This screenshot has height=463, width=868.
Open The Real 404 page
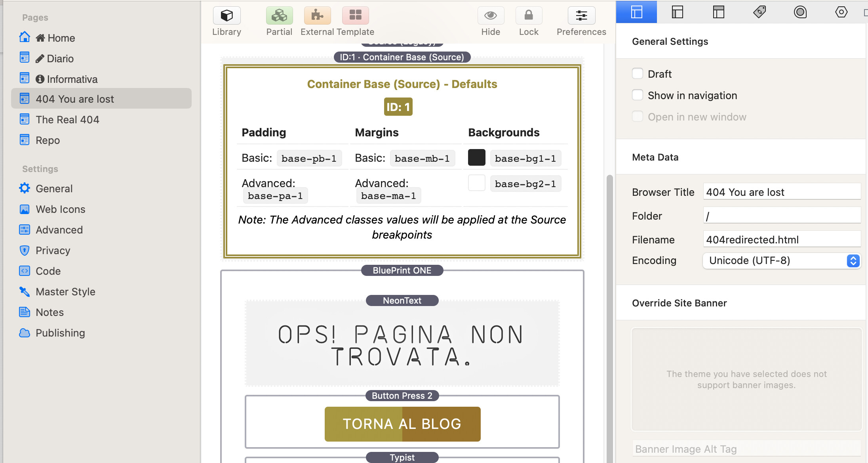pyautogui.click(x=67, y=120)
